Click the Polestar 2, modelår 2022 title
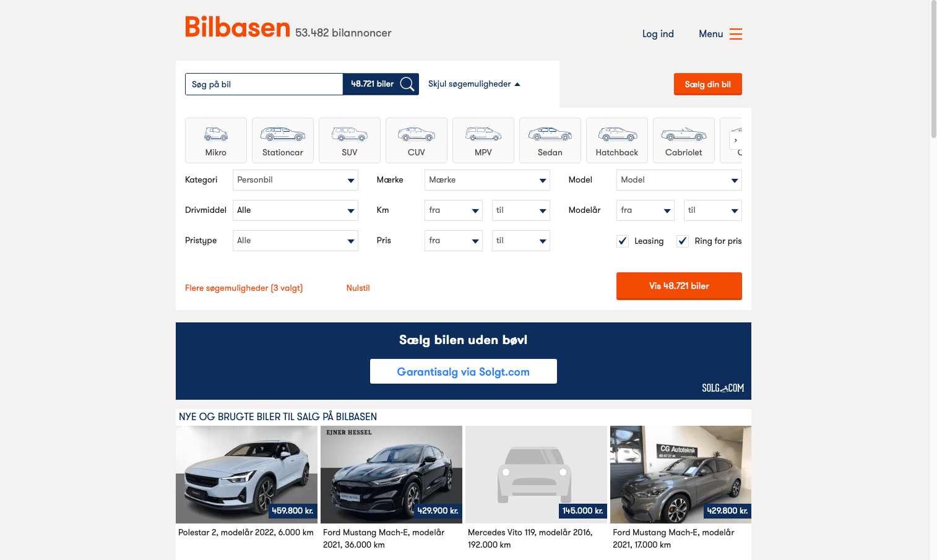937x560 pixels. (x=246, y=533)
